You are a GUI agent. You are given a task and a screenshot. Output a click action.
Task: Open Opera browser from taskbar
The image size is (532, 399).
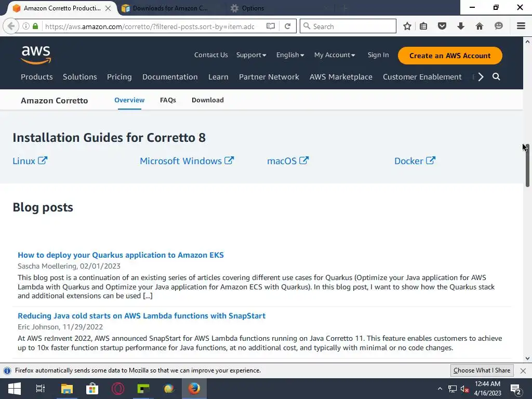(x=118, y=389)
